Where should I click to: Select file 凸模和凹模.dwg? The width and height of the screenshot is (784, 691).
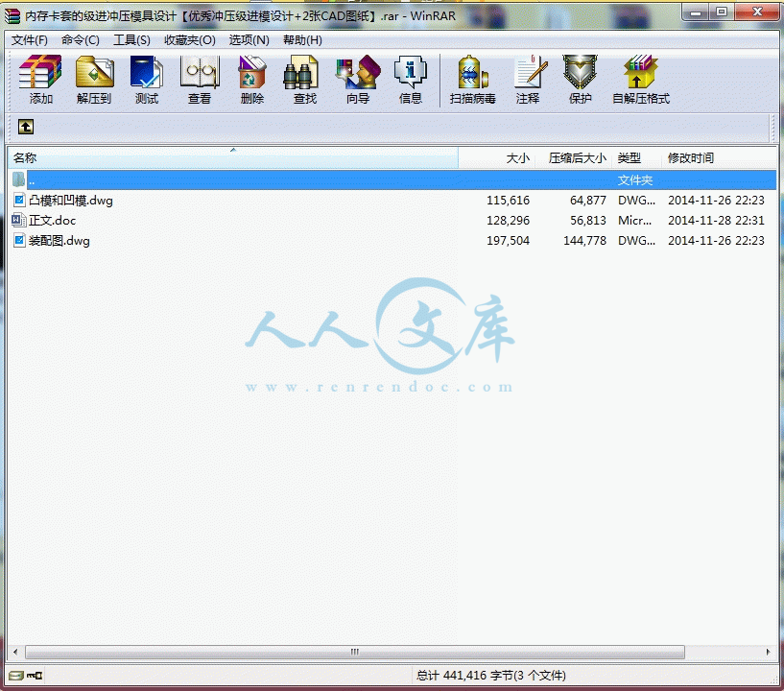point(71,201)
